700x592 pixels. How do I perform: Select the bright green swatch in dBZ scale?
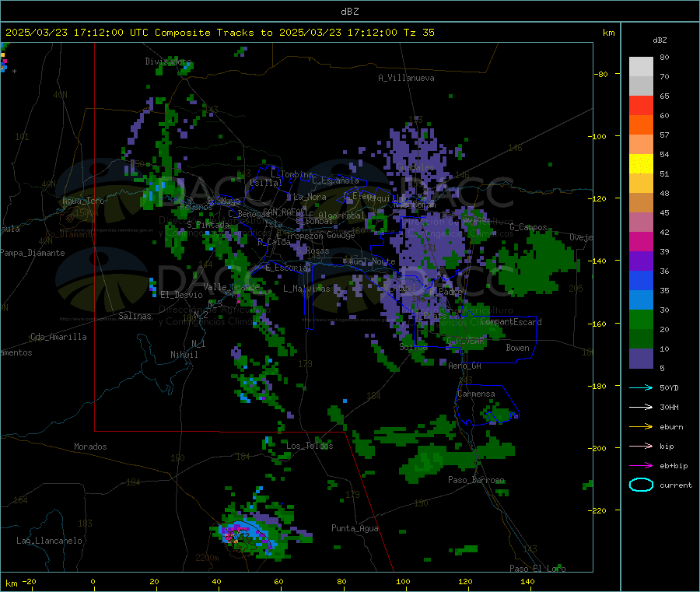pyautogui.click(x=641, y=319)
